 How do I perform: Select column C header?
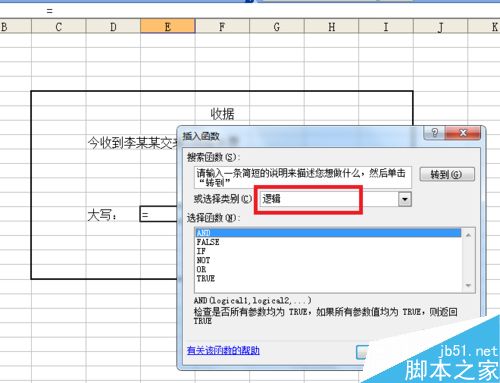[x=59, y=26]
